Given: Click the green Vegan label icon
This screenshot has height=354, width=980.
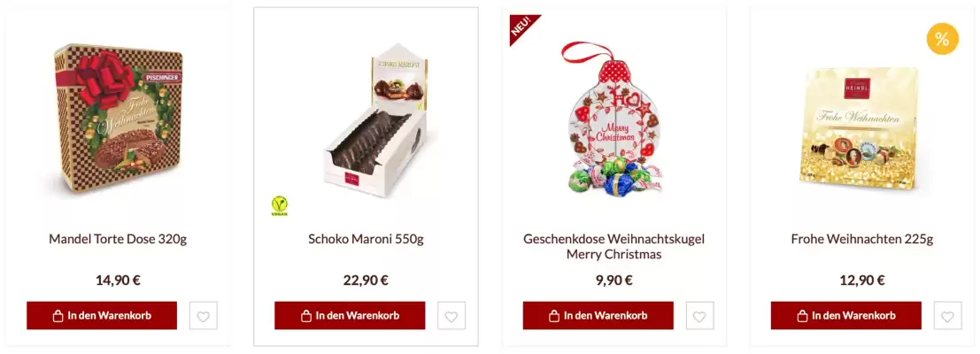Looking at the screenshot, I should (x=280, y=205).
